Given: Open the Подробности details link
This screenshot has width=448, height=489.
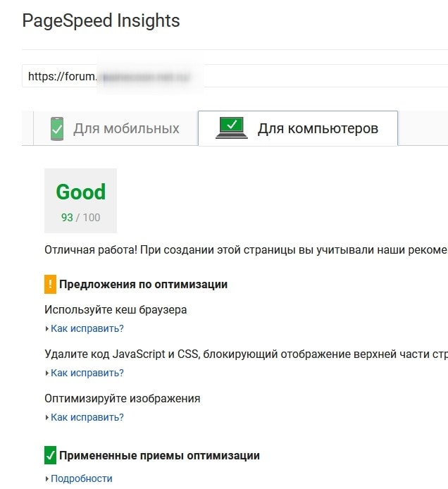Looking at the screenshot, I should (82, 478).
